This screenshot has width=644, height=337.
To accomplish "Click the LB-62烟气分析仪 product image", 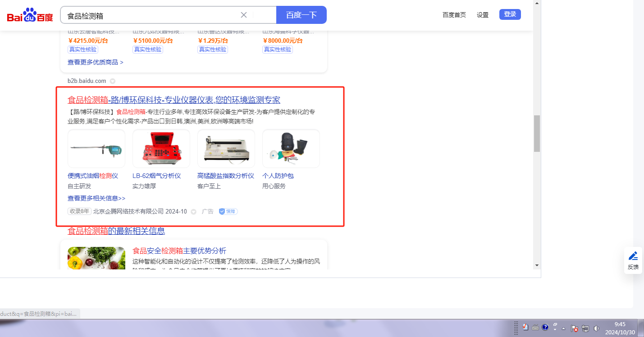I will tap(161, 149).
